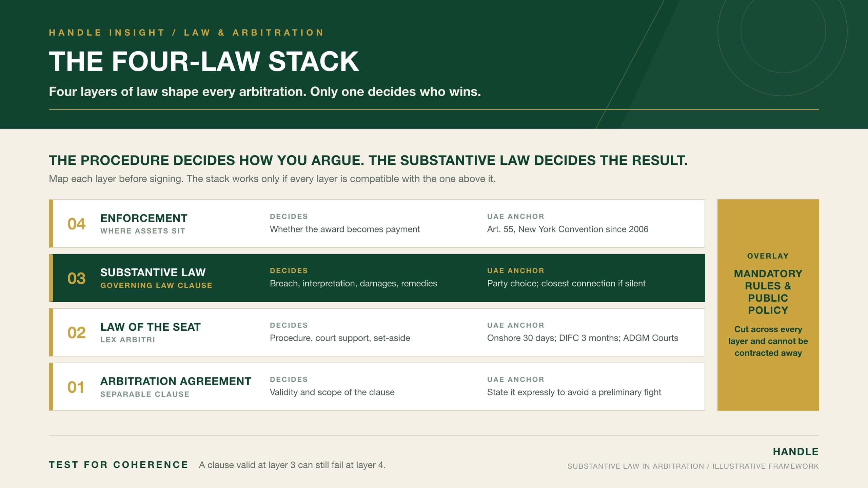This screenshot has height=488, width=868.
Task: Click the 'HANDLE' brand name in the footer
Action: [x=796, y=452]
